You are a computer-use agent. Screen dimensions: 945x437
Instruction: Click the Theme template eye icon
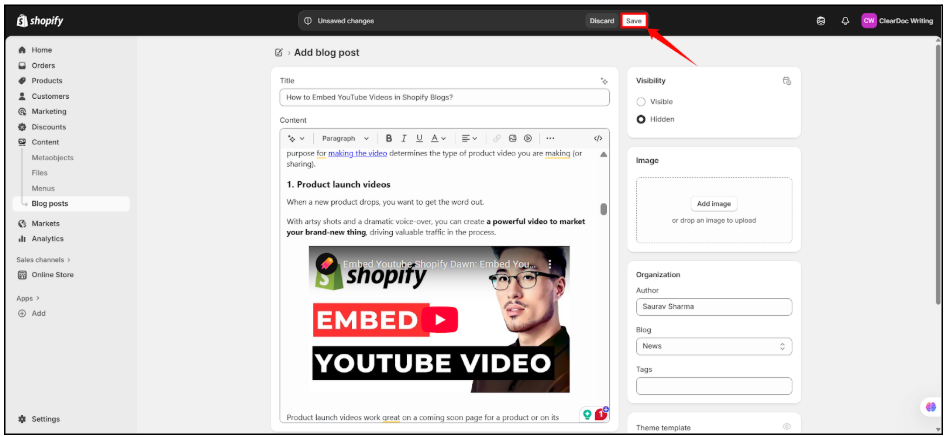786,427
